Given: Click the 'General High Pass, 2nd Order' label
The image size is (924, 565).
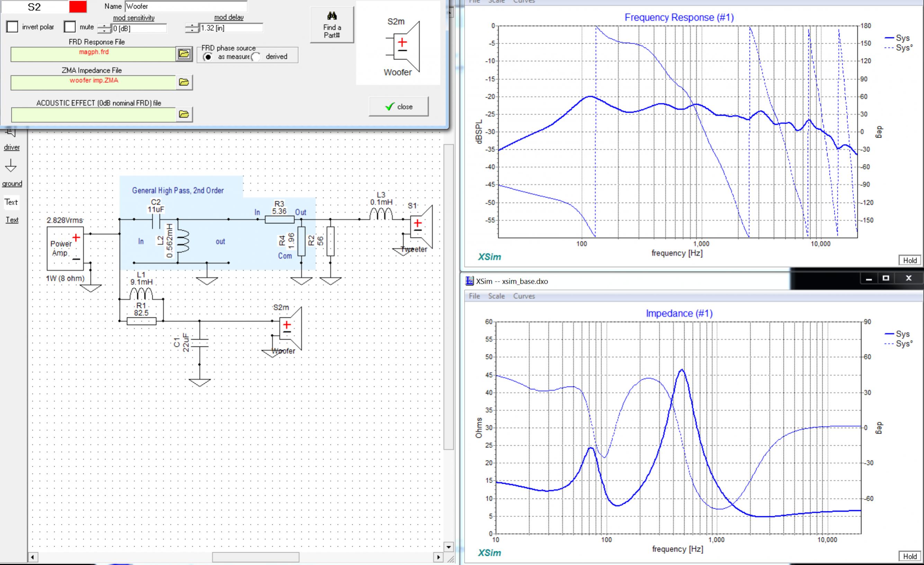Looking at the screenshot, I should point(178,190).
